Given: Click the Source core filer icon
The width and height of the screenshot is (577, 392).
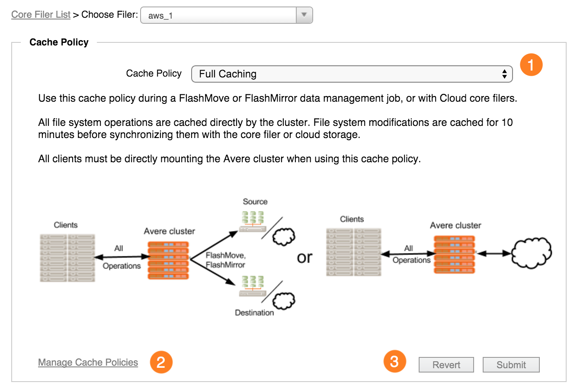Looking at the screenshot, I should click(x=253, y=222).
